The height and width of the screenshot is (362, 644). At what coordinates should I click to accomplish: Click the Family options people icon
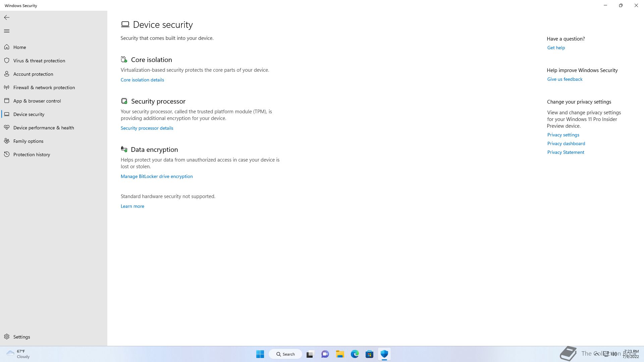coord(7,141)
